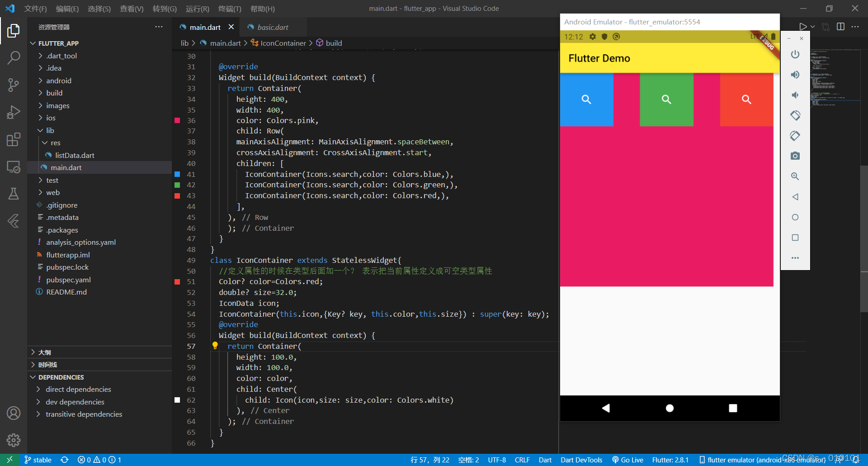Image resolution: width=868 pixels, height=466 pixels.
Task: Tap the blue search tile in emulator
Action: pos(586,100)
